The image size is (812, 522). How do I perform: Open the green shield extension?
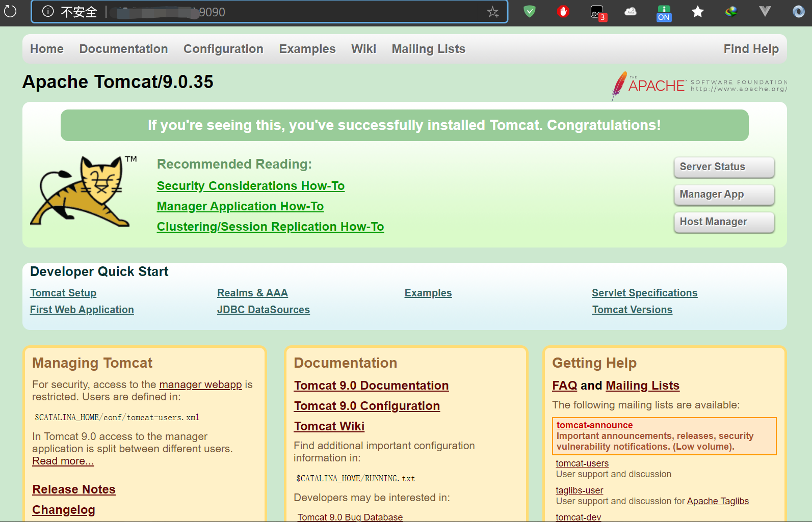tap(530, 11)
